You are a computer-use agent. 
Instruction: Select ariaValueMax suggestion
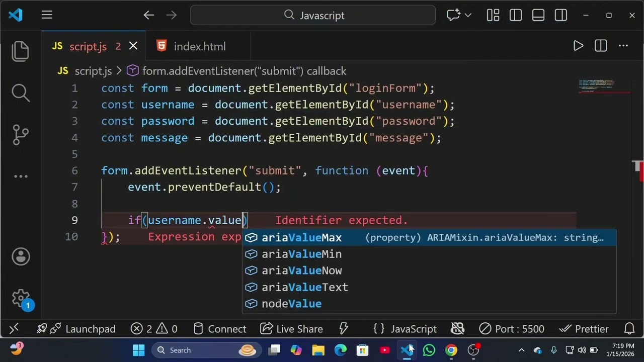[429, 238]
